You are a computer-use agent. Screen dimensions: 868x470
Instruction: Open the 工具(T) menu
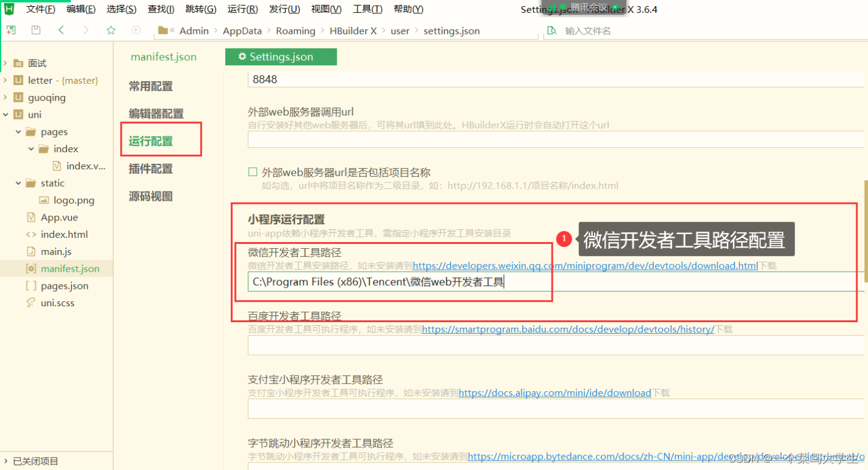point(368,9)
